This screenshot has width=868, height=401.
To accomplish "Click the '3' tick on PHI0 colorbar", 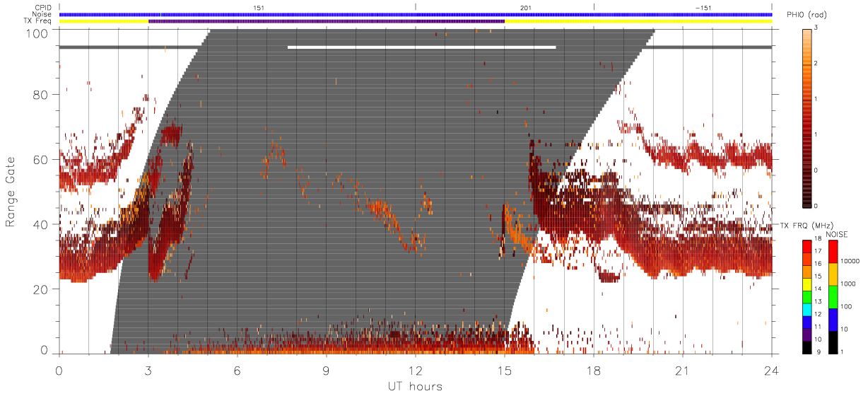I will pyautogui.click(x=816, y=27).
